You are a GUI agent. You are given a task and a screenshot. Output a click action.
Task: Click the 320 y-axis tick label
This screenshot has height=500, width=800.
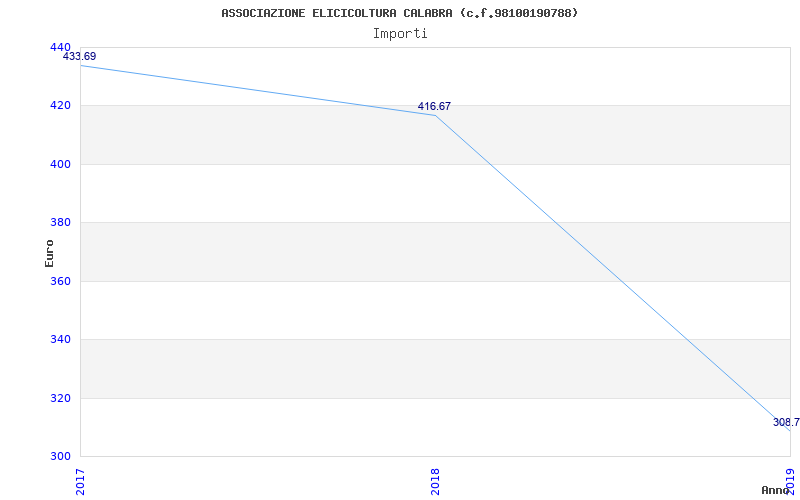pos(60,398)
